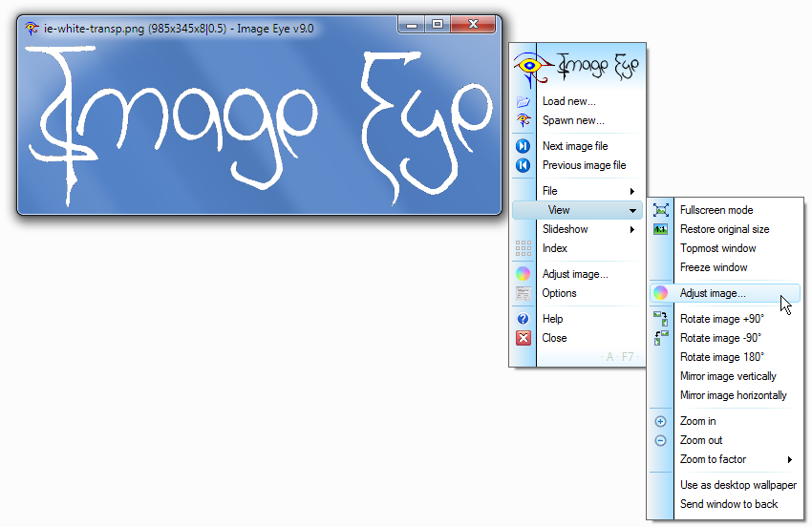
Task: Click the Rotate image +90° icon
Action: click(x=661, y=319)
